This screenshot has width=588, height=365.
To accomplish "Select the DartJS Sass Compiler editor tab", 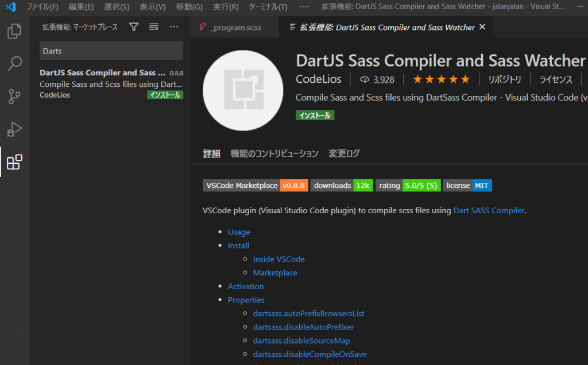I will (x=386, y=27).
